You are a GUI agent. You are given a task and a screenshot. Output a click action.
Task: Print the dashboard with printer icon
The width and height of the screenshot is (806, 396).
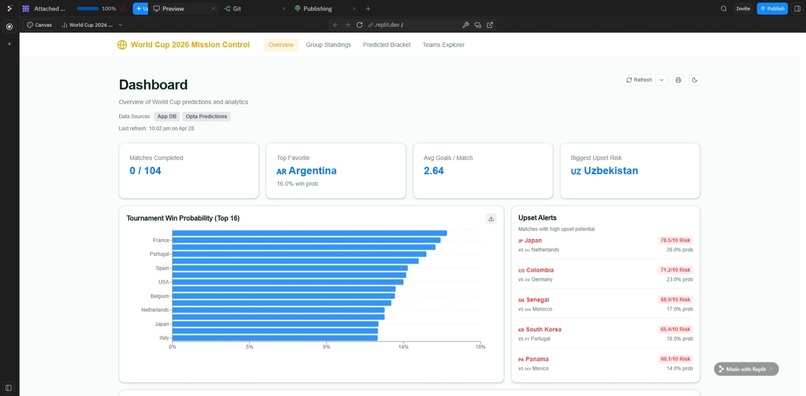679,80
